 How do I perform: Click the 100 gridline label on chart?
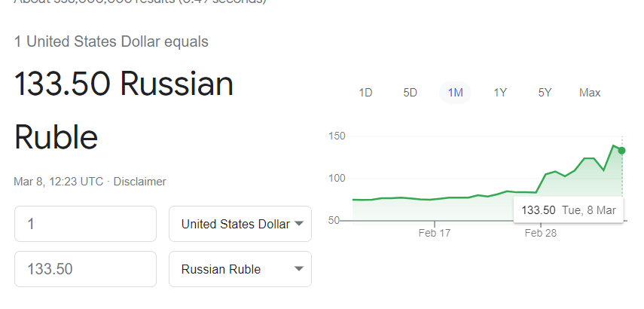[337, 178]
